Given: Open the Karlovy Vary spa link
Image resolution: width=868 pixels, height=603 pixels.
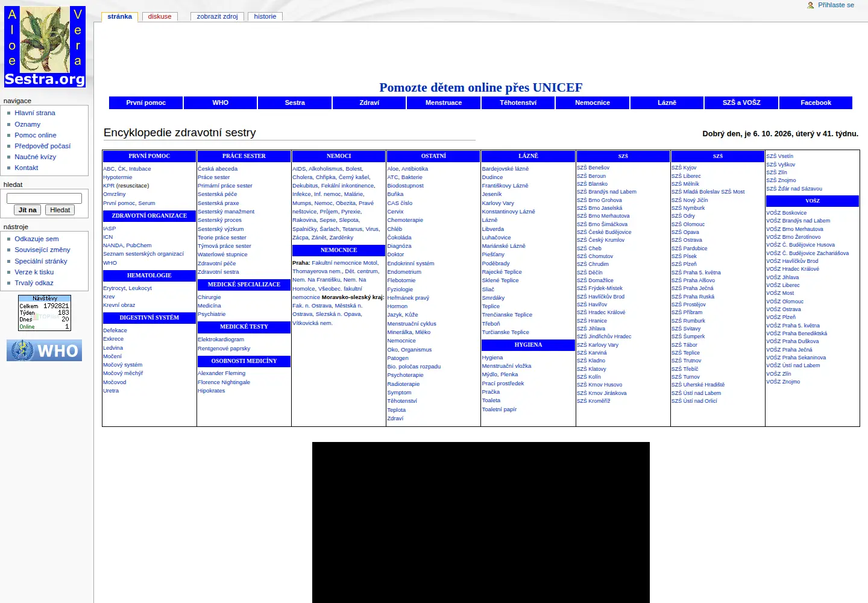Looking at the screenshot, I should point(498,203).
